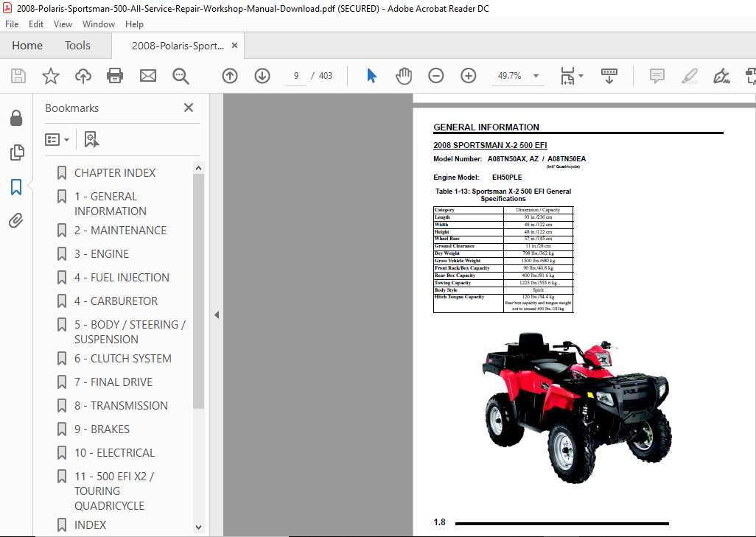Click 'GENERAL INFORMATION' page header

click(486, 127)
